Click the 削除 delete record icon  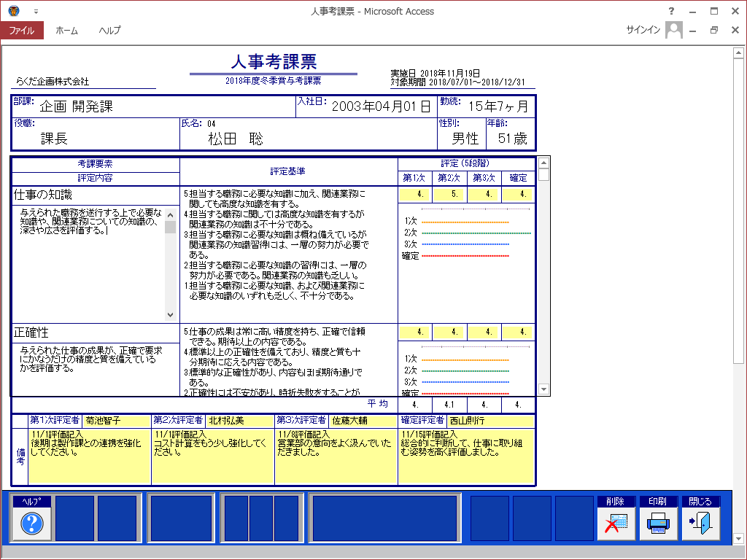click(x=616, y=524)
